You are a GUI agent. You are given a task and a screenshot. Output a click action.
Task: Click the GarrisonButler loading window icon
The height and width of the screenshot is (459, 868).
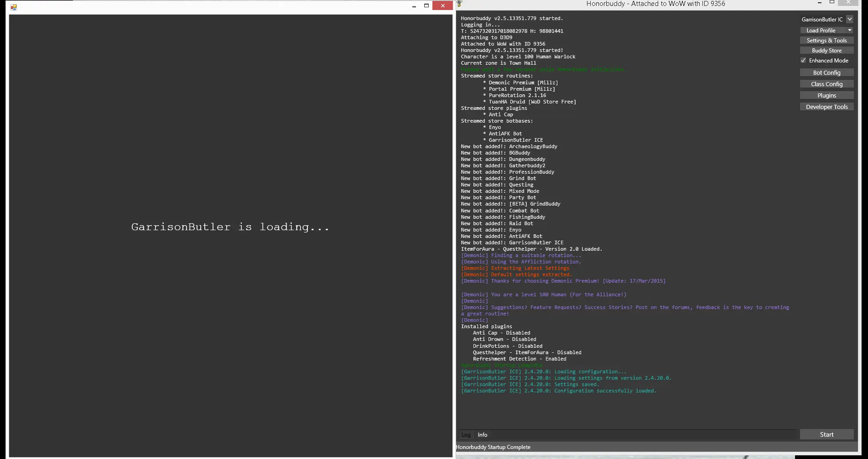click(x=14, y=7)
